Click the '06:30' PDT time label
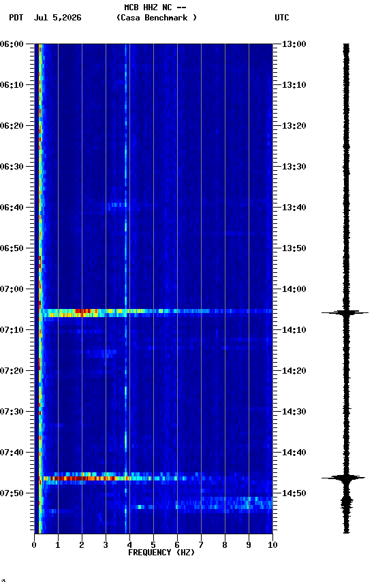 pyautogui.click(x=12, y=167)
